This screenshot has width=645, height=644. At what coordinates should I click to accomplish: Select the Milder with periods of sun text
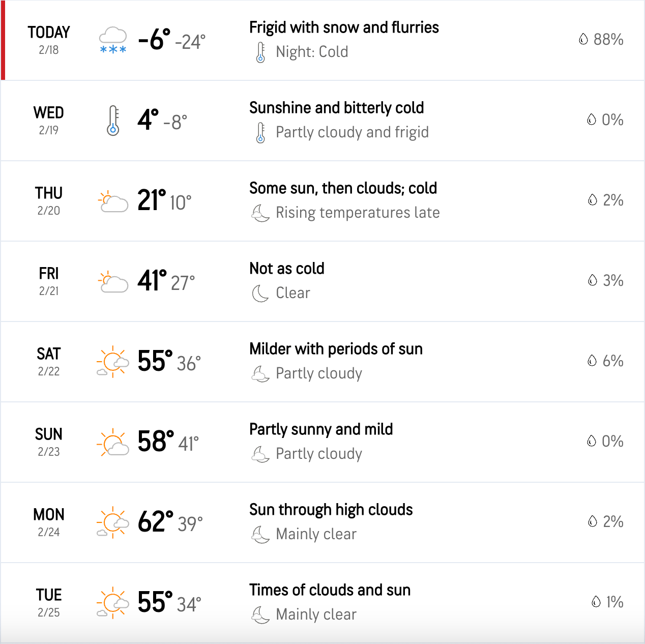(336, 349)
